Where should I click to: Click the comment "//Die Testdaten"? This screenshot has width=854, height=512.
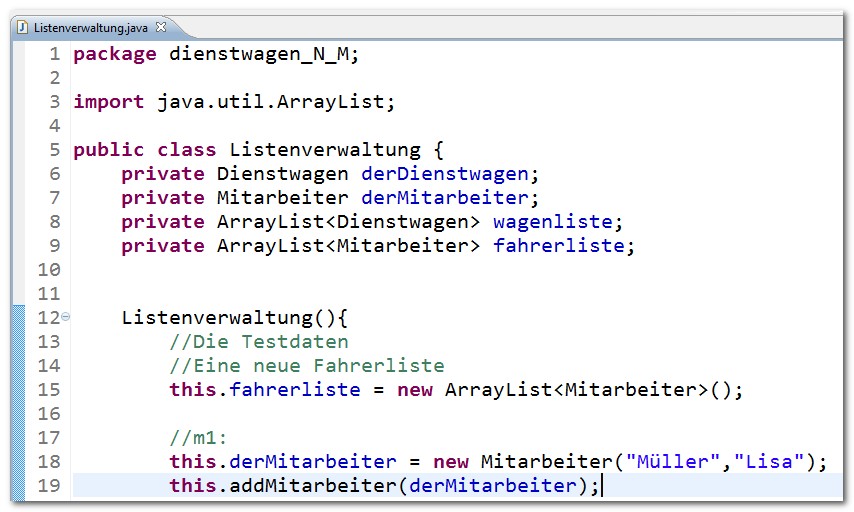tap(259, 342)
